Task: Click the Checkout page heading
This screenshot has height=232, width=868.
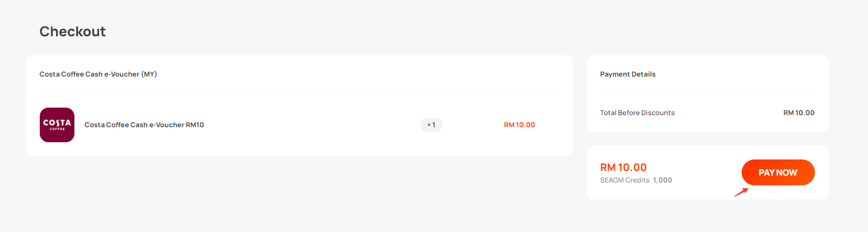Action: click(x=73, y=32)
